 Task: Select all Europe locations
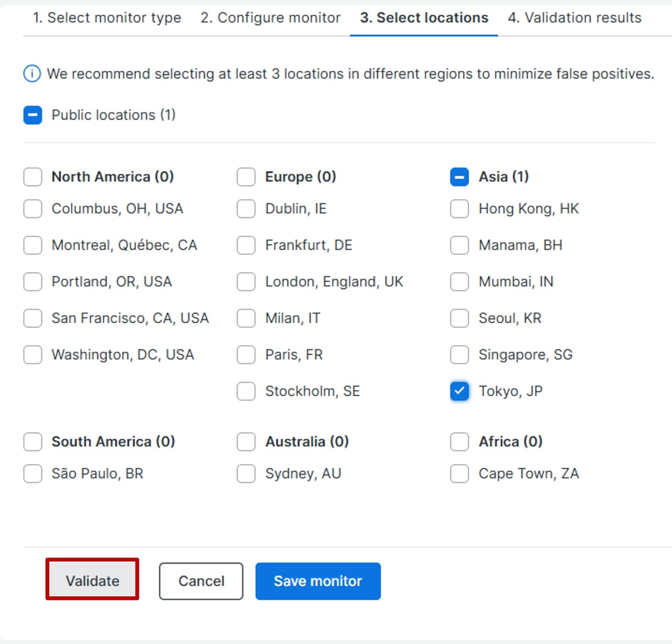246,177
